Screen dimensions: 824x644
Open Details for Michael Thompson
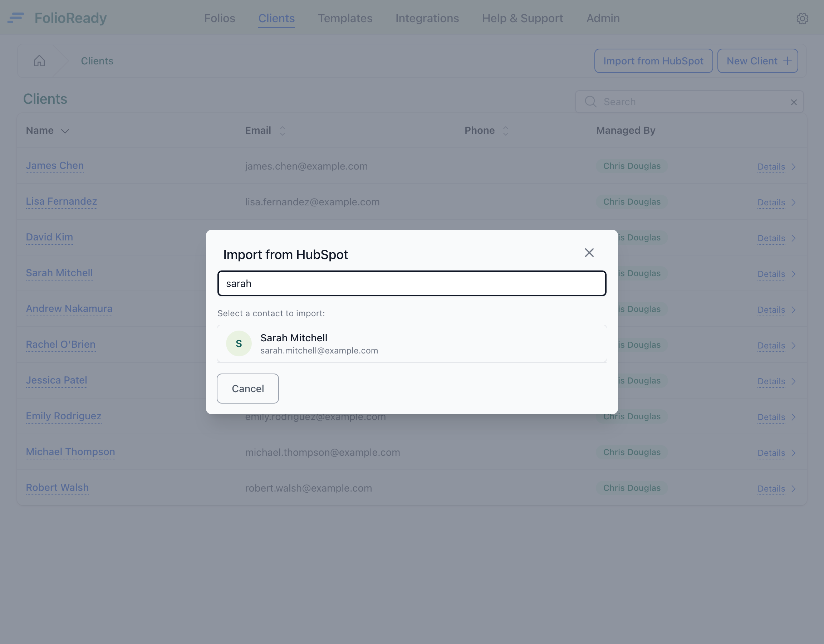tap(771, 453)
